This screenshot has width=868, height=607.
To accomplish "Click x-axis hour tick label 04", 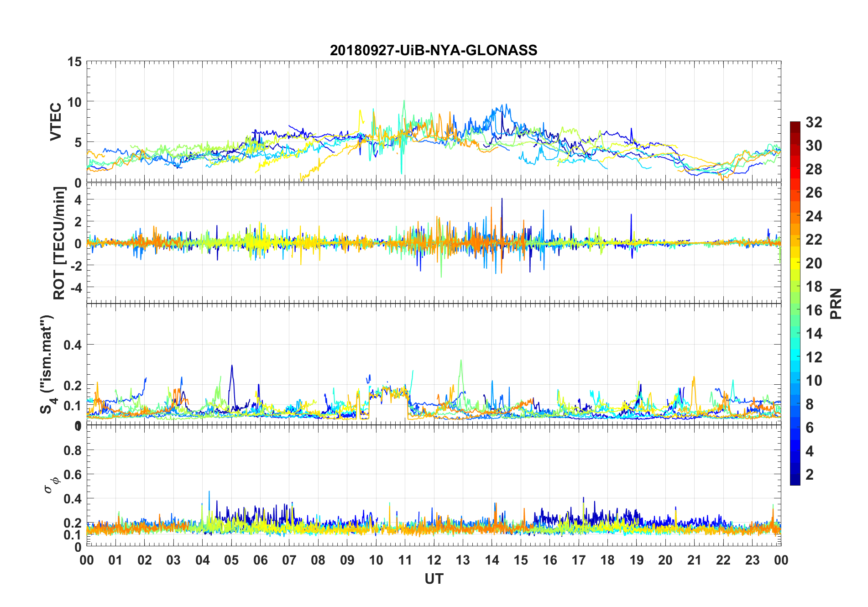I will click(x=203, y=560).
